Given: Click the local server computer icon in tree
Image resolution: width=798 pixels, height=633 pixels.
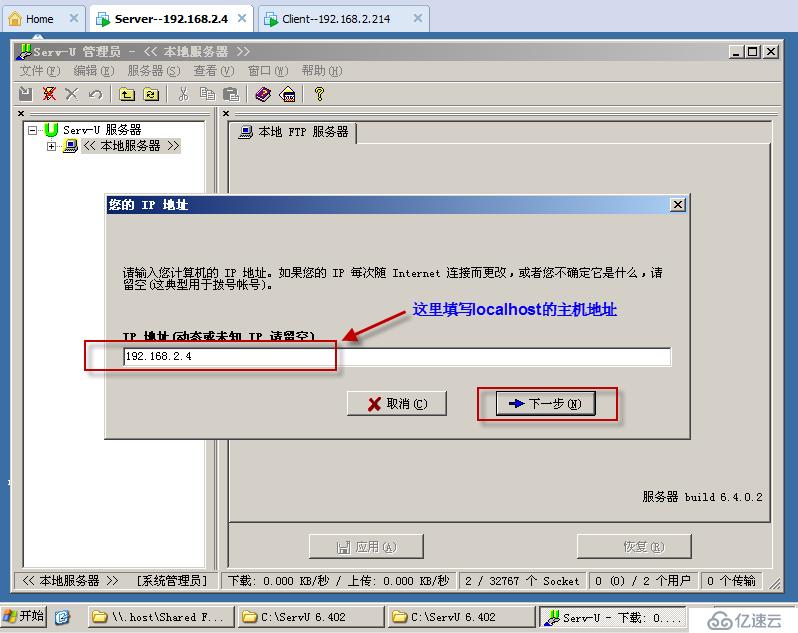Looking at the screenshot, I should point(70,147).
